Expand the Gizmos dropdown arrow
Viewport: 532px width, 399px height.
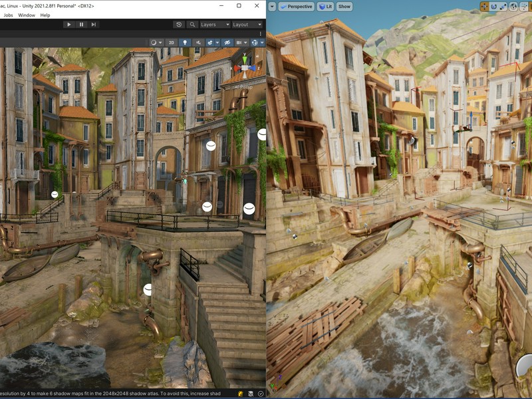click(x=262, y=43)
